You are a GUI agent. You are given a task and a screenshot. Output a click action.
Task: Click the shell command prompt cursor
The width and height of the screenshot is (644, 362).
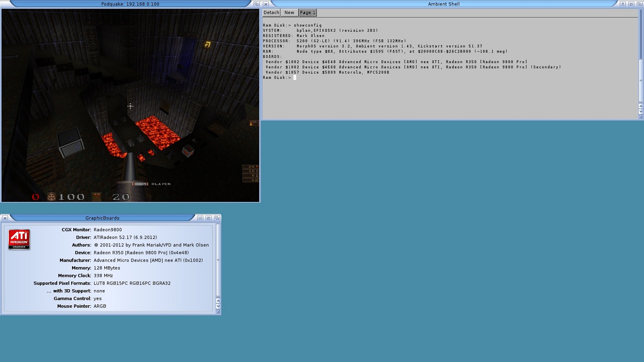pos(294,77)
